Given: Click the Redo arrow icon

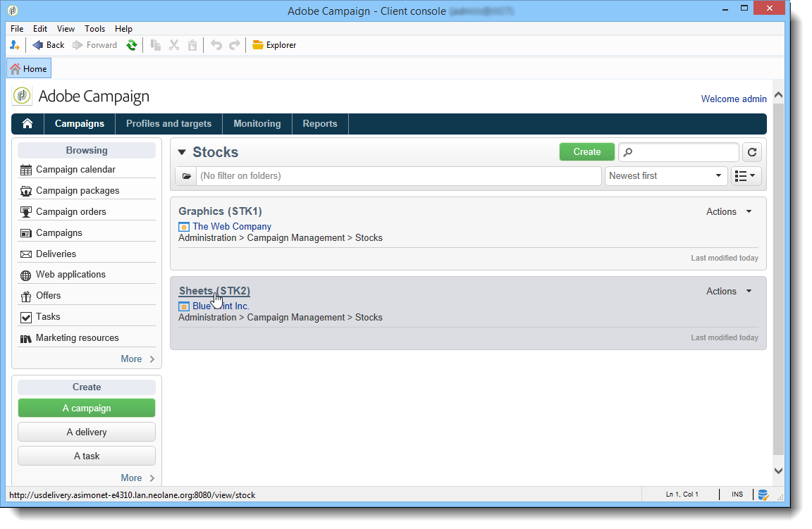Looking at the screenshot, I should click(x=235, y=45).
